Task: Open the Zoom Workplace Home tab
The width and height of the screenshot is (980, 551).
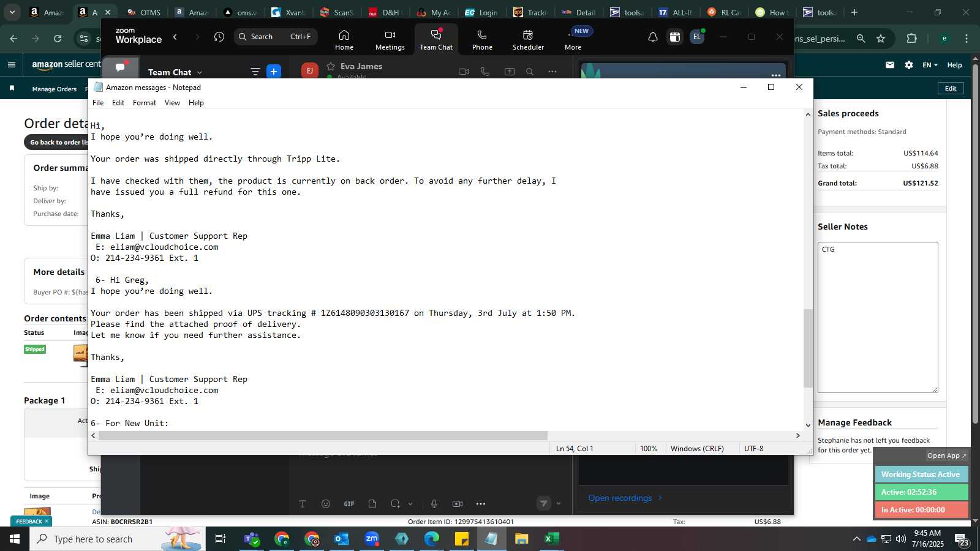Action: coord(344,40)
